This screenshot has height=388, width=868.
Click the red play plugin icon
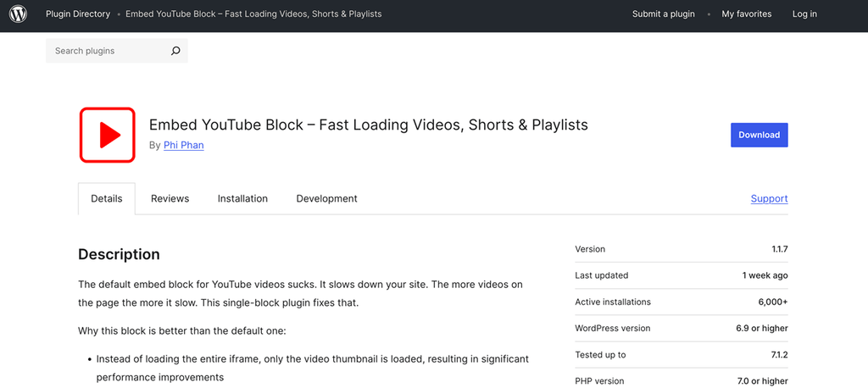pos(108,135)
